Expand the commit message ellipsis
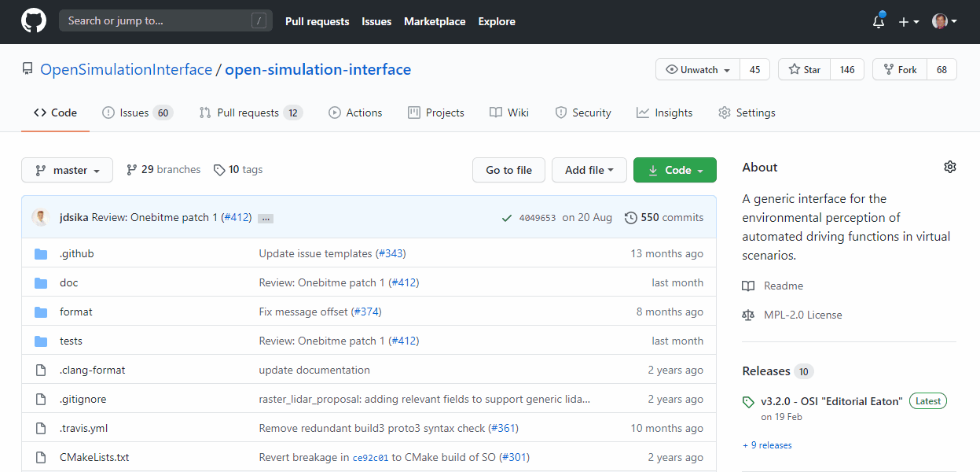The height and width of the screenshot is (472, 980). pos(266,219)
